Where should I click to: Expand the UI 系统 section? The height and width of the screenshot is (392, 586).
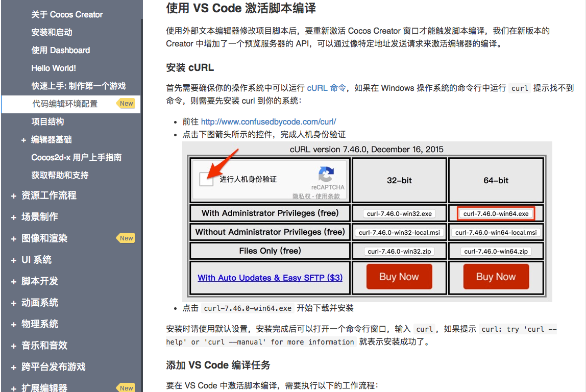tap(14, 260)
